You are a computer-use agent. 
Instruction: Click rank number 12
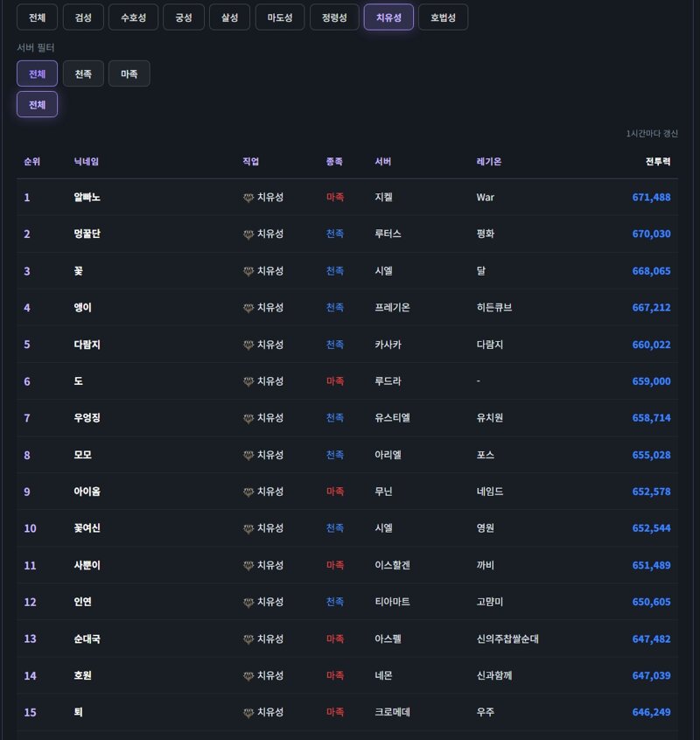click(31, 602)
